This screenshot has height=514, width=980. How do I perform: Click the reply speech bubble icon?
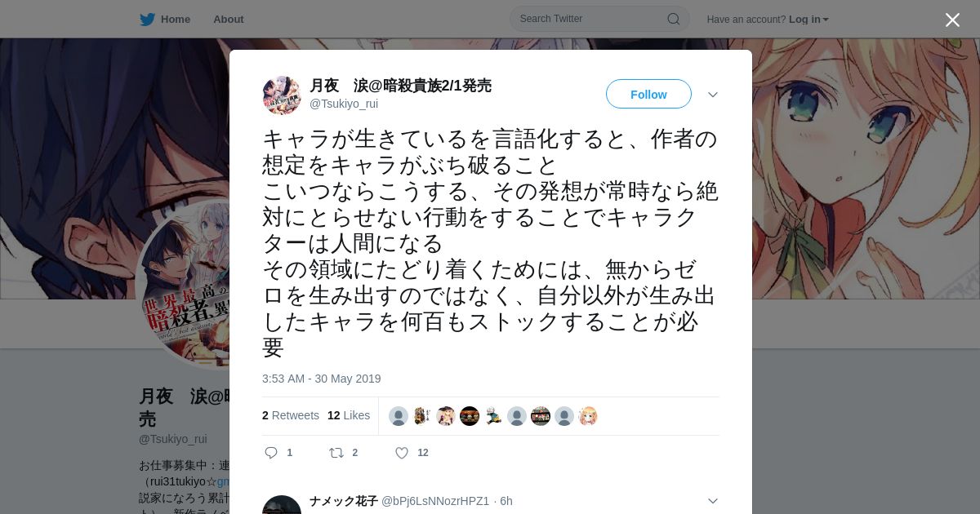(272, 453)
